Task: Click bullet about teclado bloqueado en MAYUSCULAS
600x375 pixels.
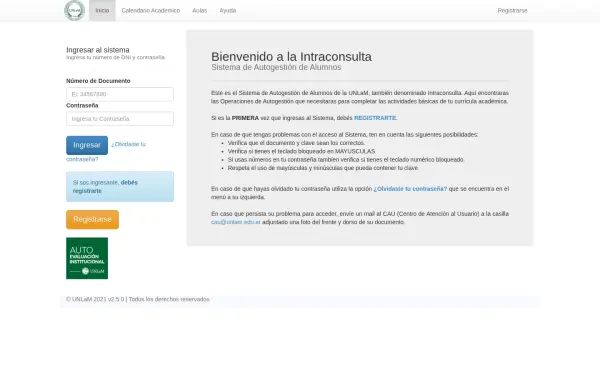Action: (x=302, y=152)
